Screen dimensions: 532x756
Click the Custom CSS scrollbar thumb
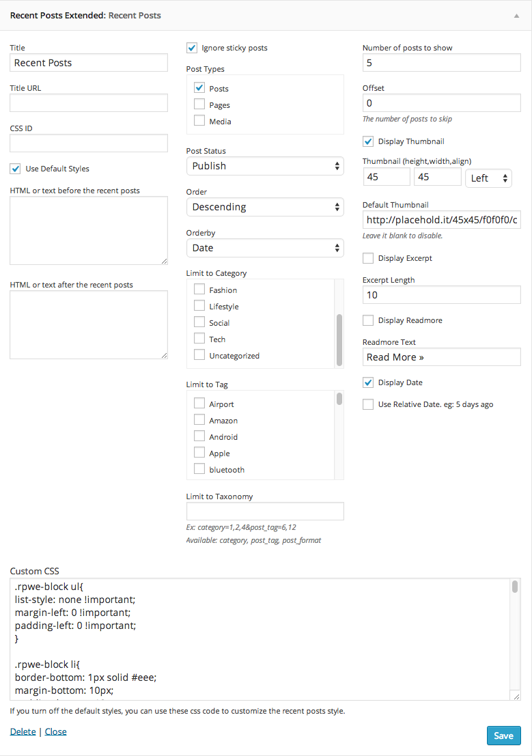(515, 587)
